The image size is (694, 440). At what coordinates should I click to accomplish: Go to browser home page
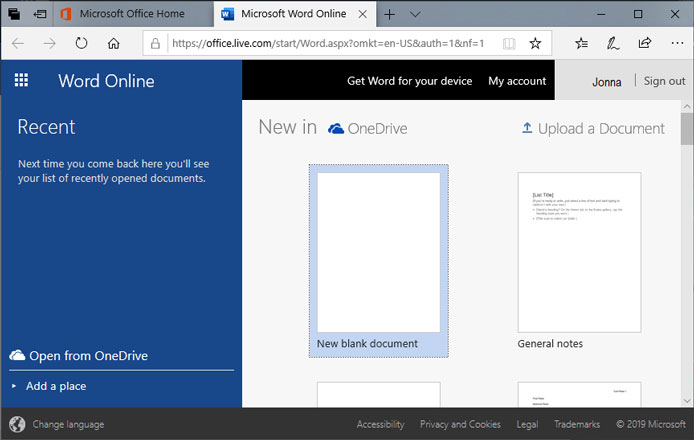(114, 43)
